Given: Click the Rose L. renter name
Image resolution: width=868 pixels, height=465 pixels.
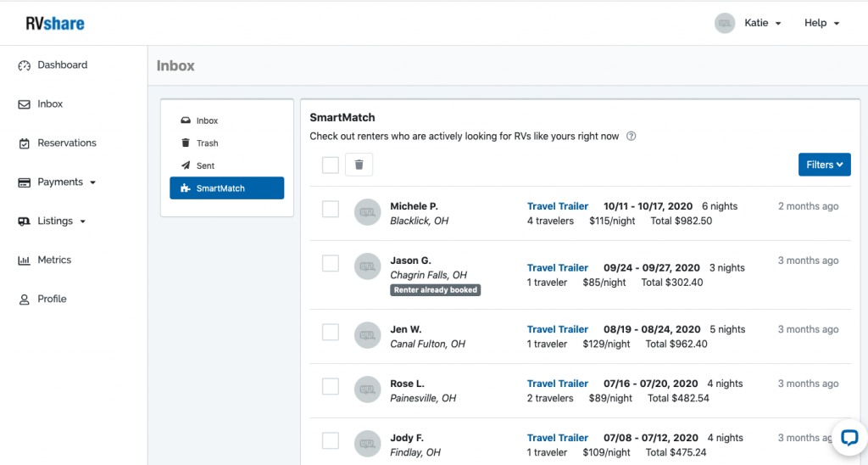Looking at the screenshot, I should [x=408, y=384].
